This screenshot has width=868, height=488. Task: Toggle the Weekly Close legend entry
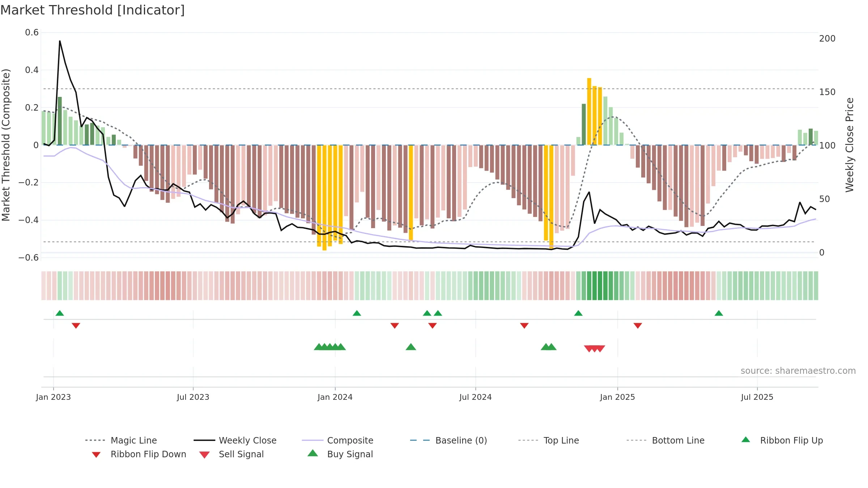tap(235, 440)
